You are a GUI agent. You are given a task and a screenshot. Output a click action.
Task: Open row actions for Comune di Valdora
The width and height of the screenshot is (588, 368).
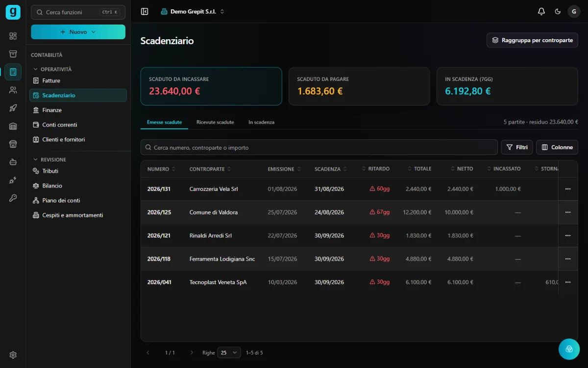[568, 212]
